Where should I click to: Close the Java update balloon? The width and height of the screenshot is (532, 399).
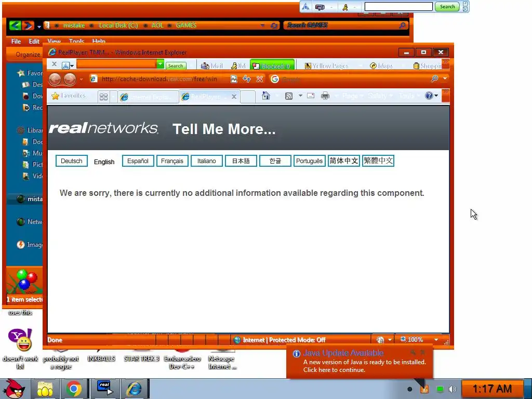click(423, 352)
